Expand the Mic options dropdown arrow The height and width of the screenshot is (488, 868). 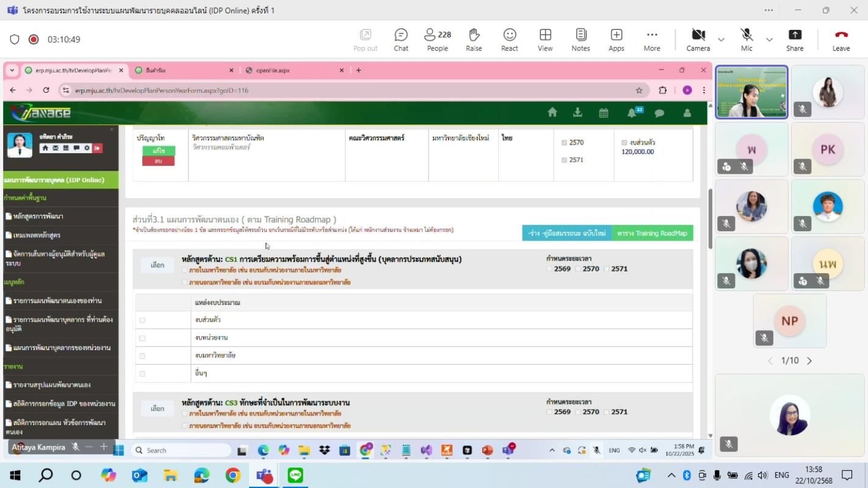coord(769,40)
